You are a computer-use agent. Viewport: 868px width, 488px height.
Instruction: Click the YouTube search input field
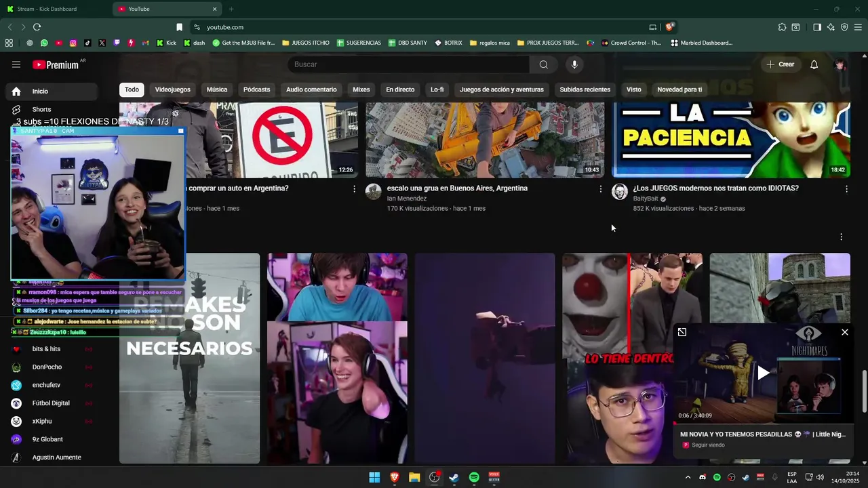409,64
